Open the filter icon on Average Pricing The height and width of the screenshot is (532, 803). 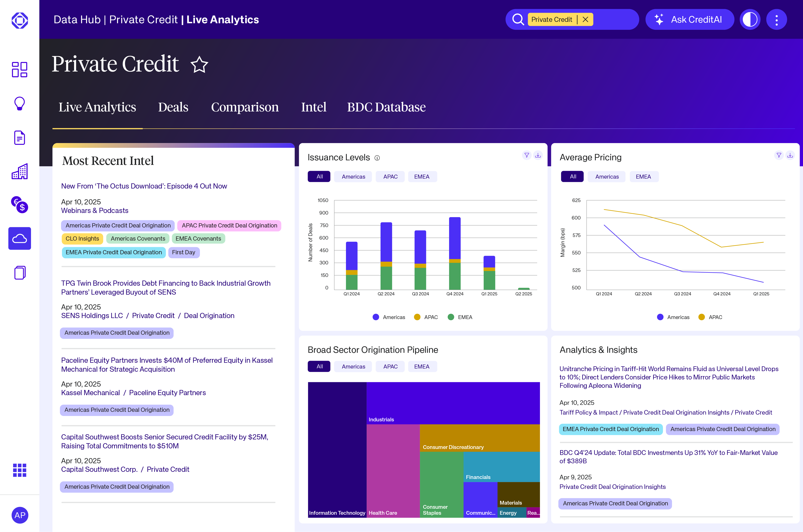(x=779, y=155)
